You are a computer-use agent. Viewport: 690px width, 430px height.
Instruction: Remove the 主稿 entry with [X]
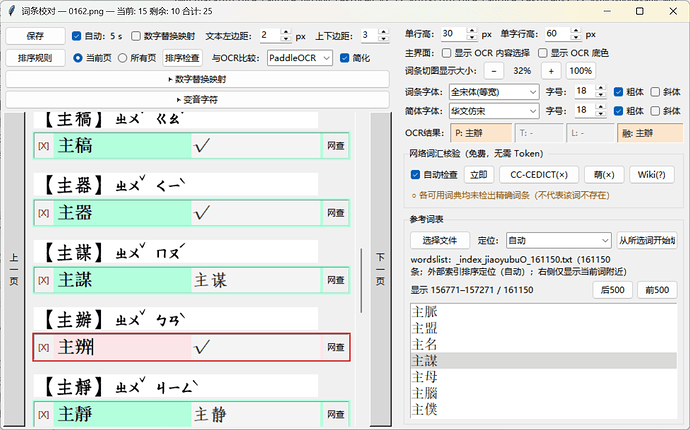click(44, 146)
